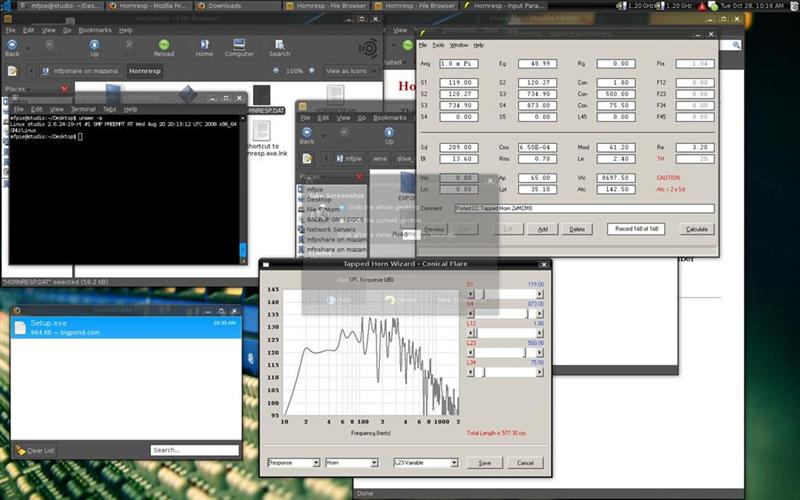This screenshot has width=800, height=500.
Task: Open Search in the file browser toolbar
Action: click(280, 48)
